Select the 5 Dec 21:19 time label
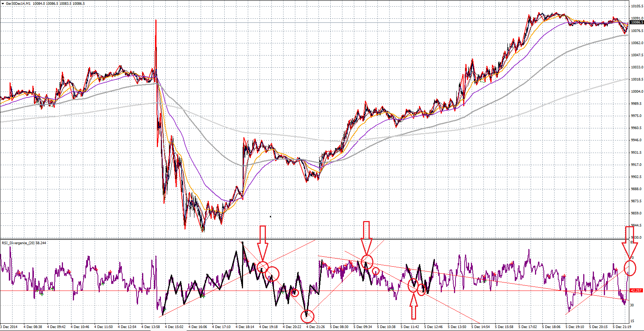Image resolution: width=644 pixels, height=331 pixels. (x=622, y=327)
